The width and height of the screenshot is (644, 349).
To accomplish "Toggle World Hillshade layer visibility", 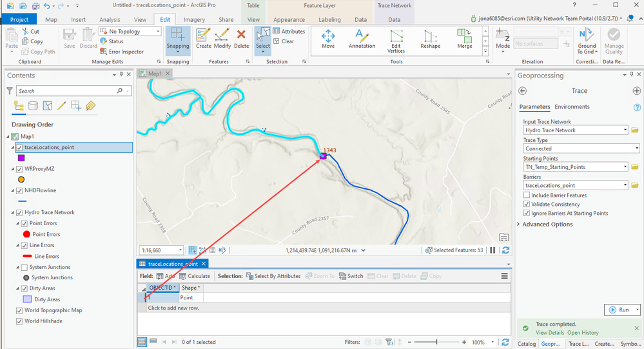I will click(19, 321).
